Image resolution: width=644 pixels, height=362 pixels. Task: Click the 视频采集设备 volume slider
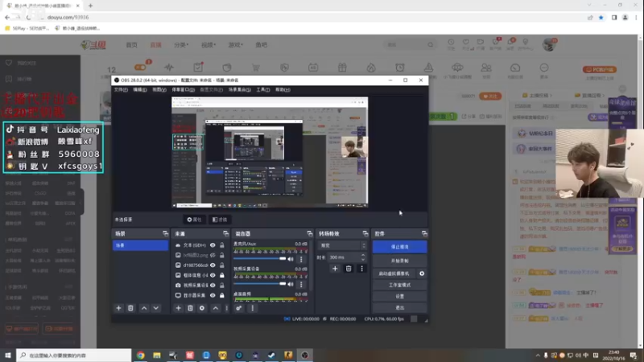pyautogui.click(x=259, y=284)
